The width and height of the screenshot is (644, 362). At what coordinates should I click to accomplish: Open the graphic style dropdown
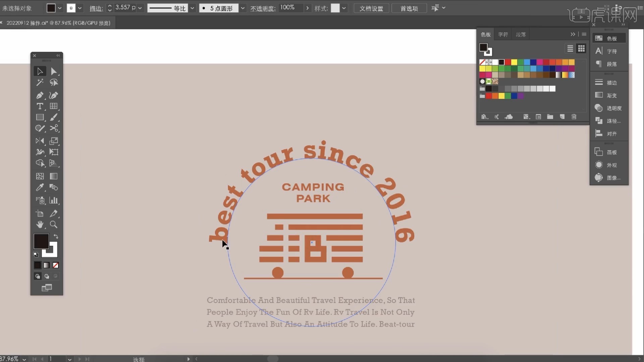[x=344, y=8]
